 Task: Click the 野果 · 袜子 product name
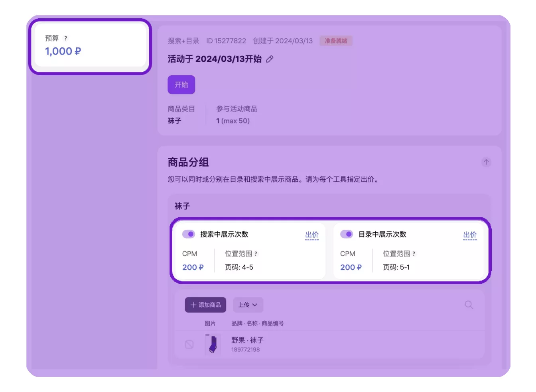point(247,340)
